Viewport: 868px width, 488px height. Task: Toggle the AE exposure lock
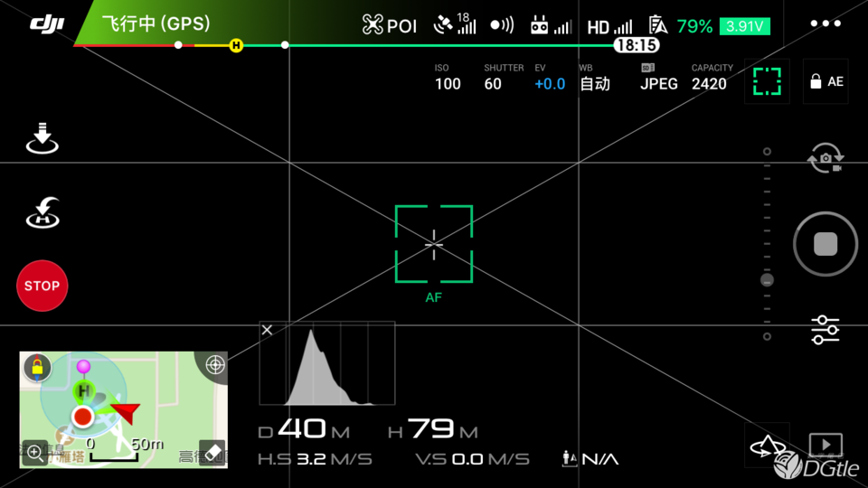click(826, 81)
